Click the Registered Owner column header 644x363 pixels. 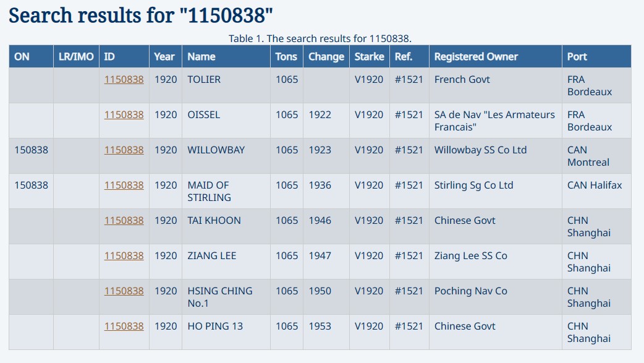point(476,57)
